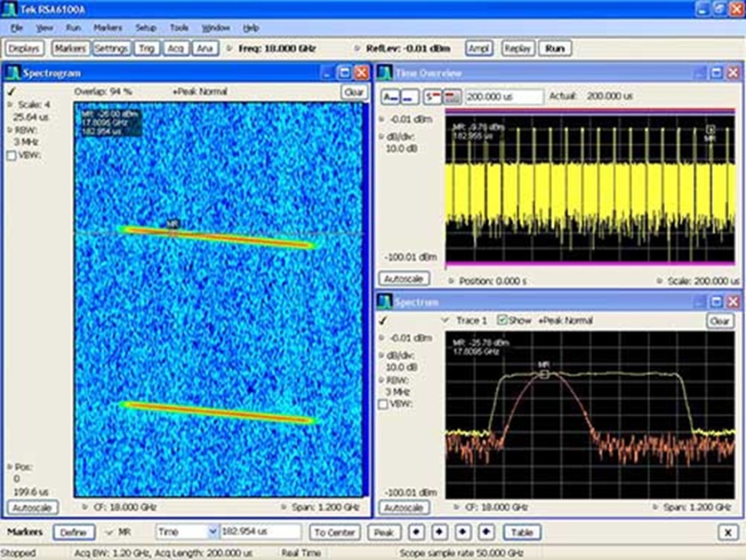Open the File menu
Viewport: 746px width, 560px height.
point(17,28)
